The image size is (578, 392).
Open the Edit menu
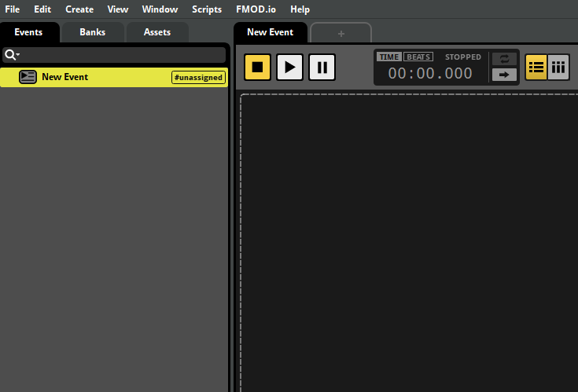pyautogui.click(x=42, y=9)
